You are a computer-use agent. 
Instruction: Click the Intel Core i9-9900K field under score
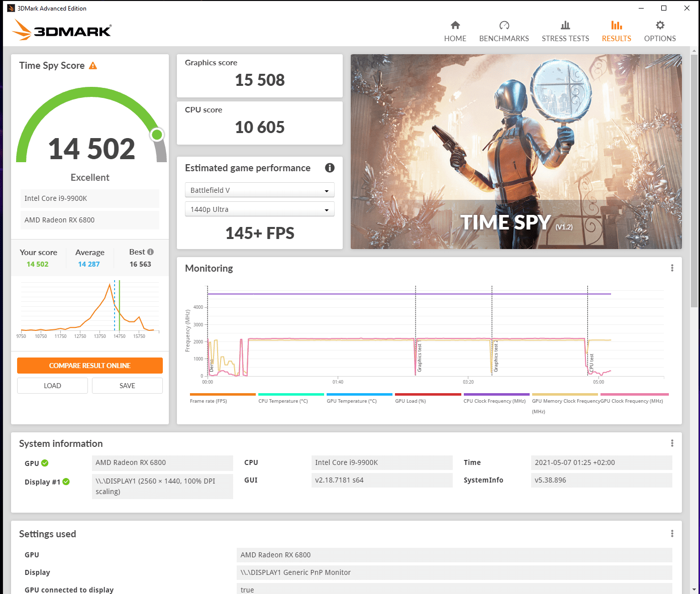(90, 198)
